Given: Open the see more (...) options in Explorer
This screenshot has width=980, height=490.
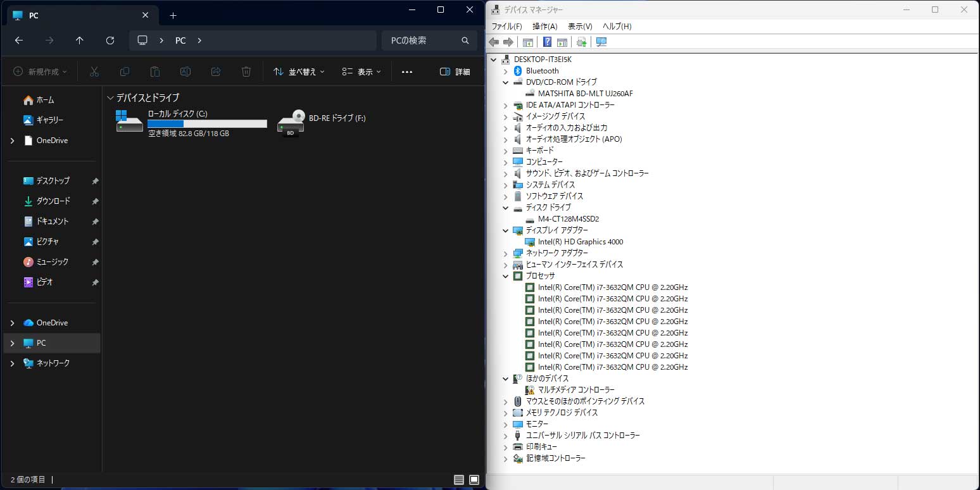Looking at the screenshot, I should [407, 72].
